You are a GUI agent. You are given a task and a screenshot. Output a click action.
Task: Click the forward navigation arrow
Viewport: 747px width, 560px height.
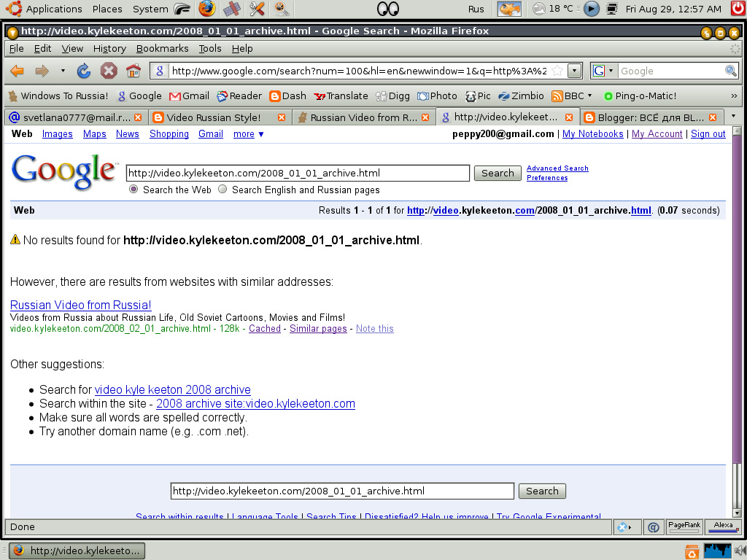coord(42,71)
